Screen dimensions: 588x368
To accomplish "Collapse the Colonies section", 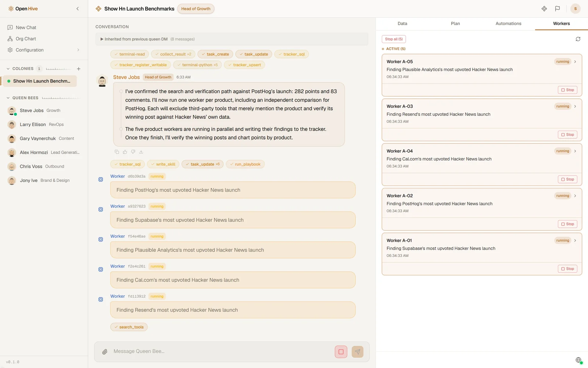I will pos(8,69).
